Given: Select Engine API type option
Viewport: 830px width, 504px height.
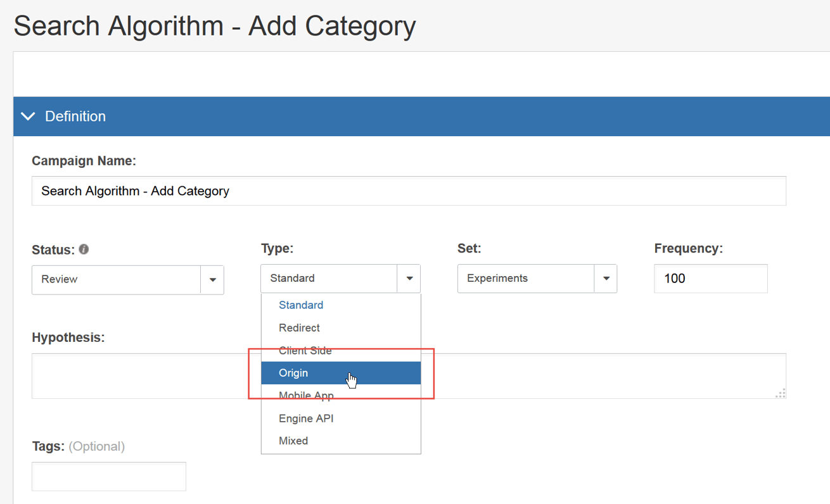Looking at the screenshot, I should coord(341,419).
